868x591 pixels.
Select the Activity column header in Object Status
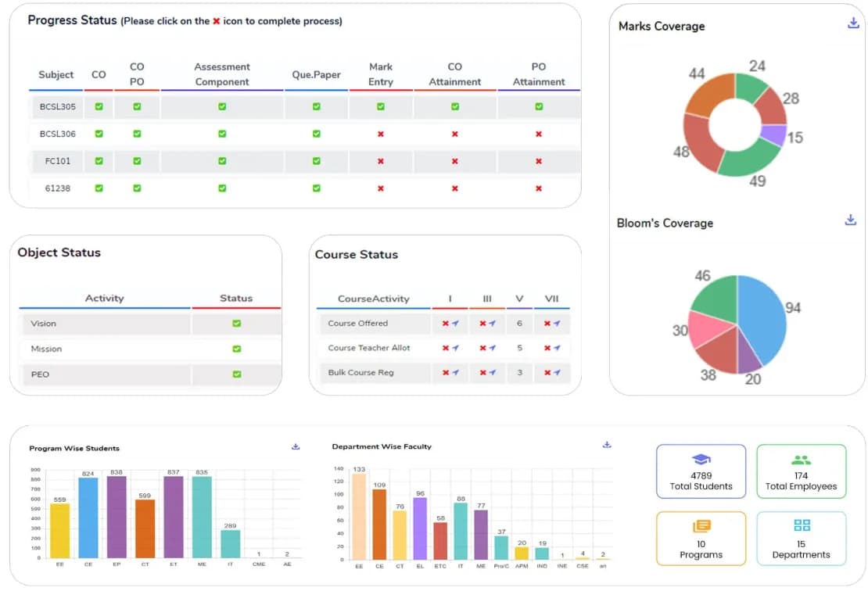(x=105, y=298)
